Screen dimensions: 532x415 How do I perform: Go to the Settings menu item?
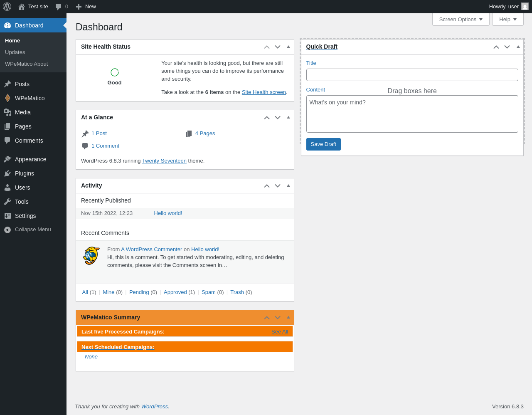25,216
